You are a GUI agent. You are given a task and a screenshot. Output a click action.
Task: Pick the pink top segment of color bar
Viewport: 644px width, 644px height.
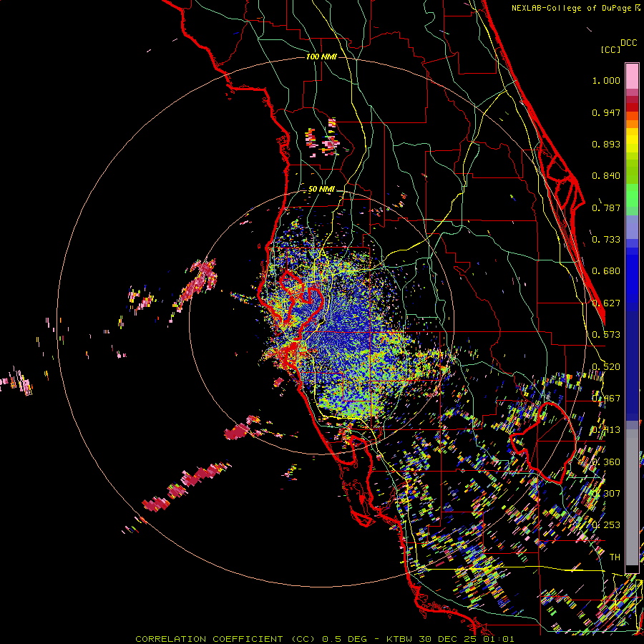coord(632,76)
